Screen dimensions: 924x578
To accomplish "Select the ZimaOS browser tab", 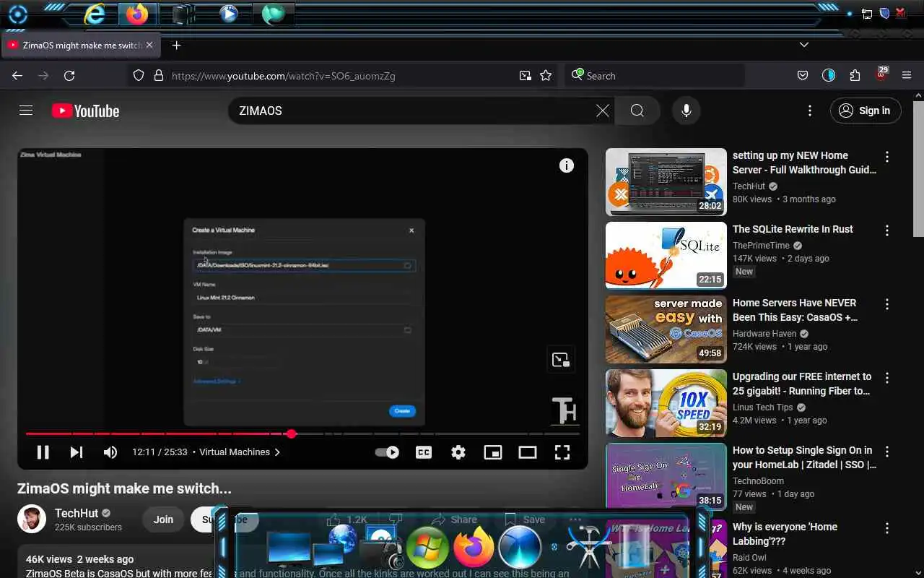I will point(79,45).
